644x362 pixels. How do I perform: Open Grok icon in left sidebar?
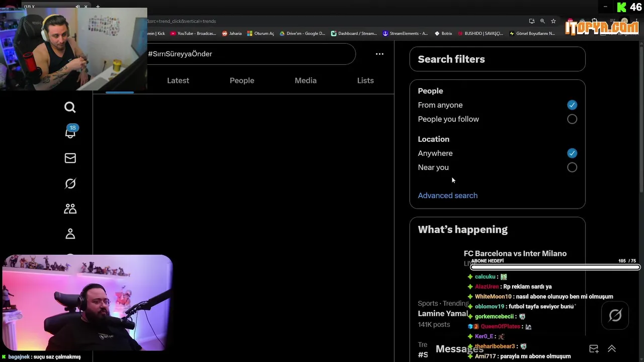(x=70, y=184)
